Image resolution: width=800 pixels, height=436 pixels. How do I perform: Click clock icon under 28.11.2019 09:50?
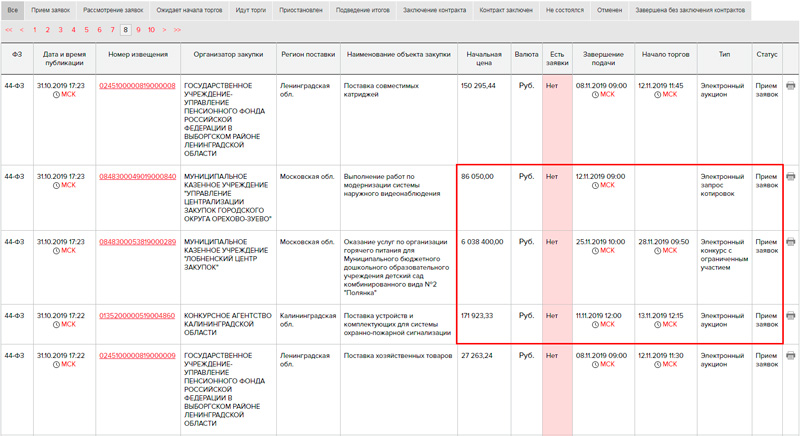(657, 251)
